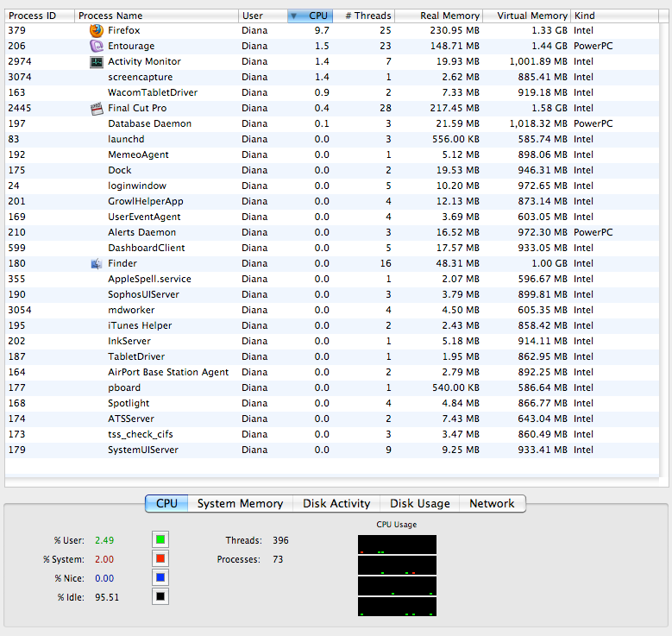Sort by Process ID column header
This screenshot has height=636, width=672.
click(x=40, y=16)
